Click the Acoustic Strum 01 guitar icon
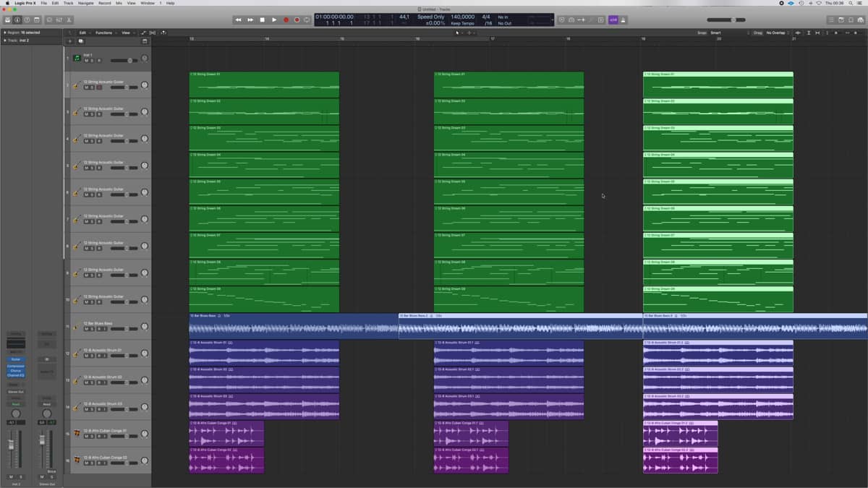The height and width of the screenshot is (488, 868). (x=76, y=353)
